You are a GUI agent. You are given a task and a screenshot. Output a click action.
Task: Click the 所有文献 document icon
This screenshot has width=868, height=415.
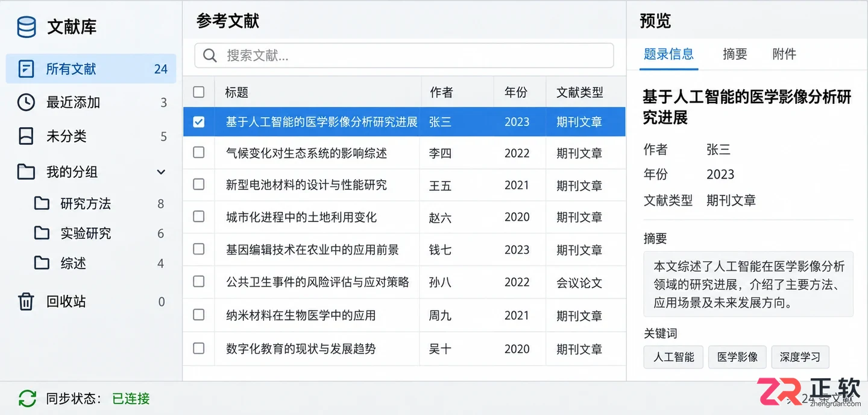[x=26, y=69]
